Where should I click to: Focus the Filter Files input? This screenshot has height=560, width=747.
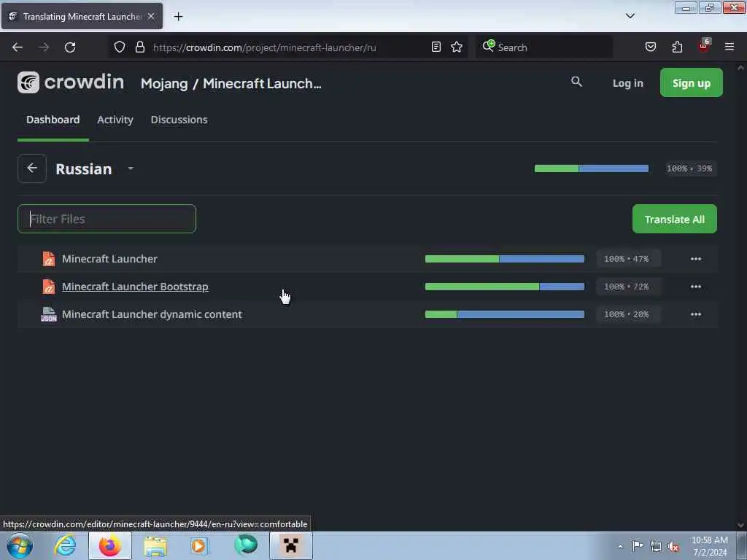(x=107, y=219)
